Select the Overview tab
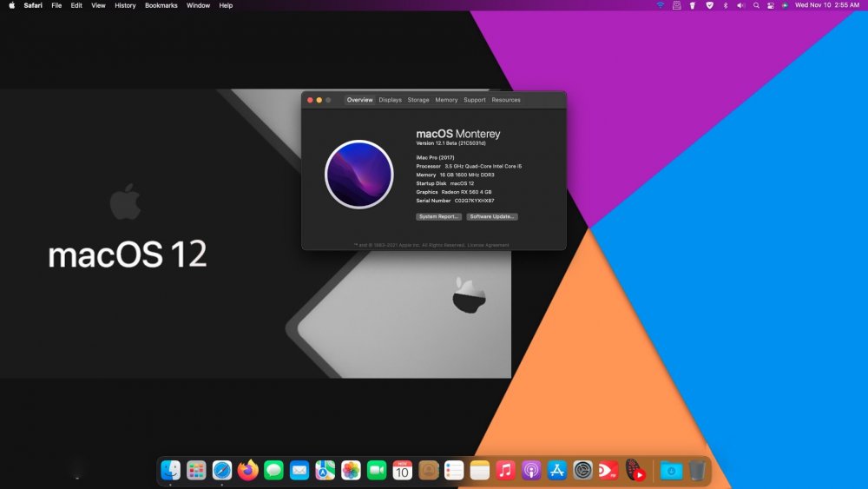This screenshot has width=868, height=489. pos(360,100)
